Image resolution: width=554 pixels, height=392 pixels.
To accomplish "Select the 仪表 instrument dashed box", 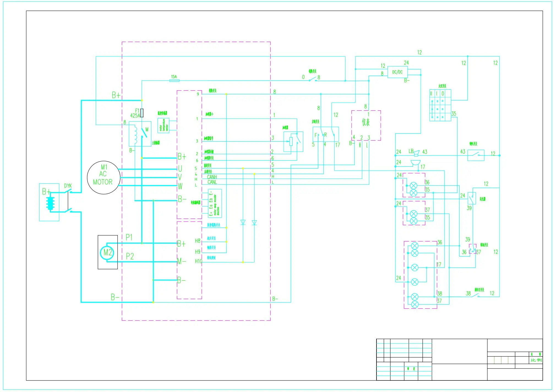I will pyautogui.click(x=366, y=125).
